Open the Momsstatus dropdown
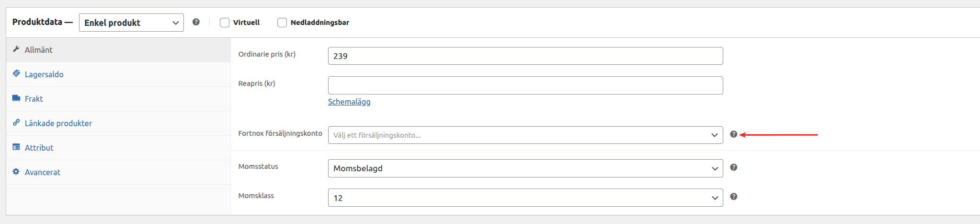The image size is (980, 224). [x=525, y=168]
